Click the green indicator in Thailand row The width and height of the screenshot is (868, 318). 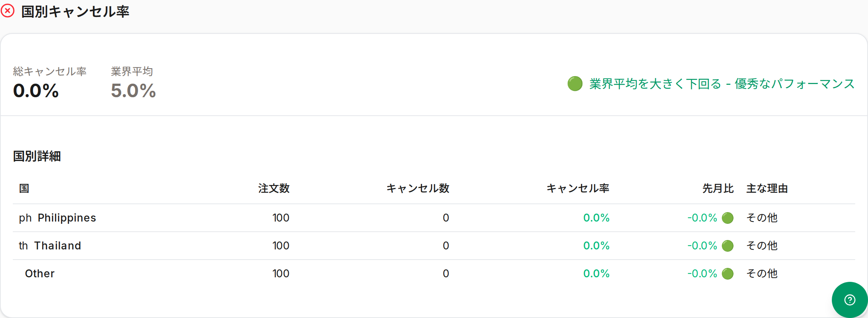pyautogui.click(x=727, y=246)
